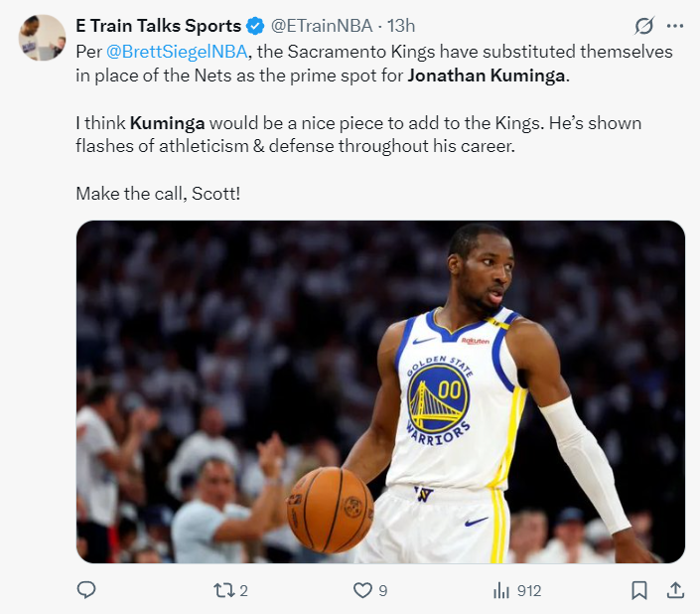Image resolution: width=700 pixels, height=614 pixels.
Task: Click the 912 views count
Action: pyautogui.click(x=529, y=591)
